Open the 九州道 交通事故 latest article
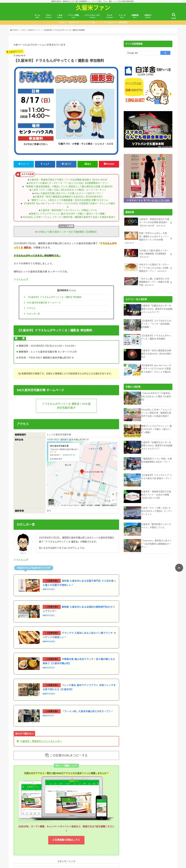 point(148,253)
